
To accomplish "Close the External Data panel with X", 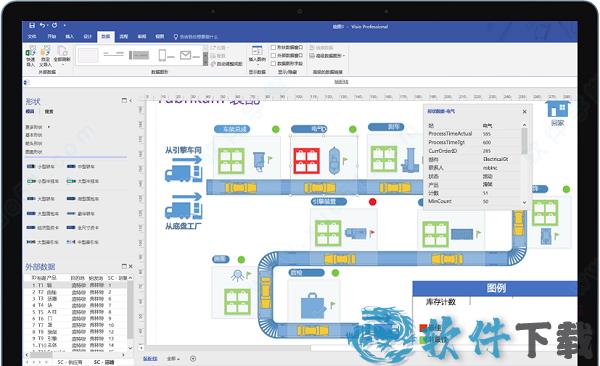I will click(131, 266).
